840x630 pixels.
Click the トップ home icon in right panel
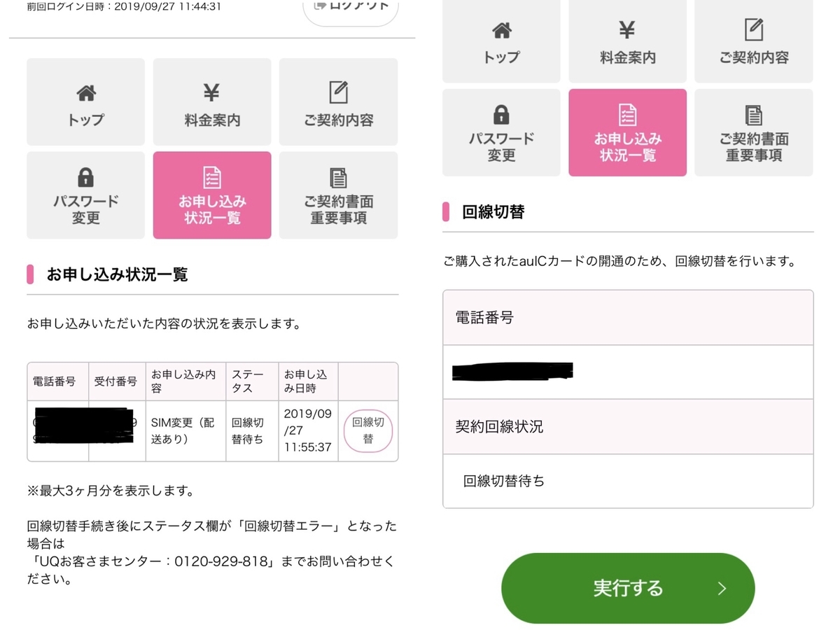500,41
